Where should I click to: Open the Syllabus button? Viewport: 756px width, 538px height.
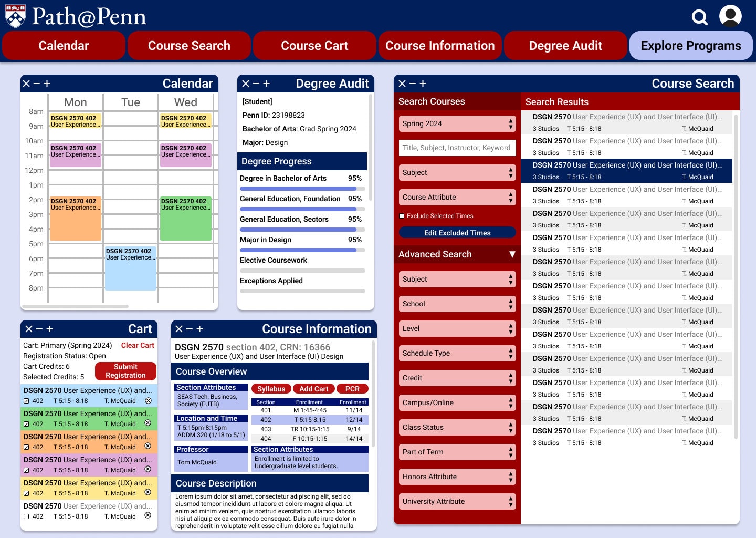tap(271, 389)
